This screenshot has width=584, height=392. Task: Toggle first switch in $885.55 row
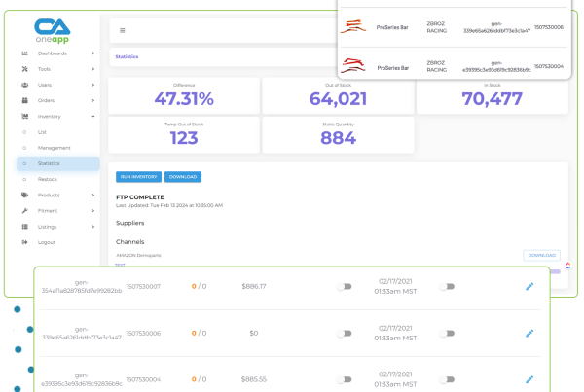pos(344,378)
